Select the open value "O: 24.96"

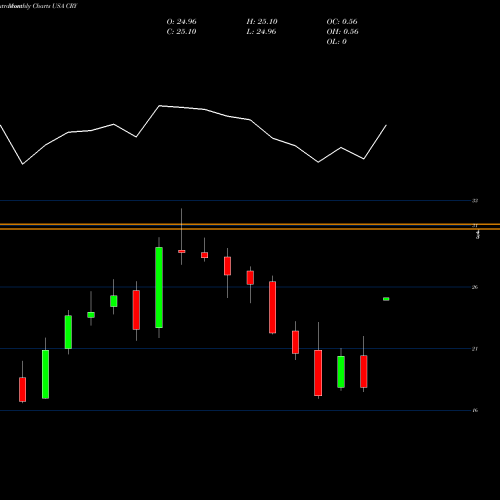pyautogui.click(x=181, y=22)
